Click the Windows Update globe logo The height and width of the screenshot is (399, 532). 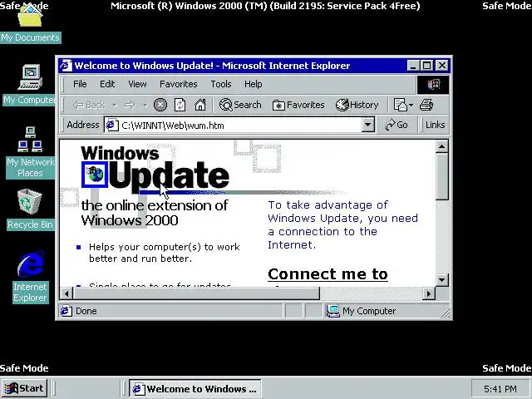coord(95,175)
